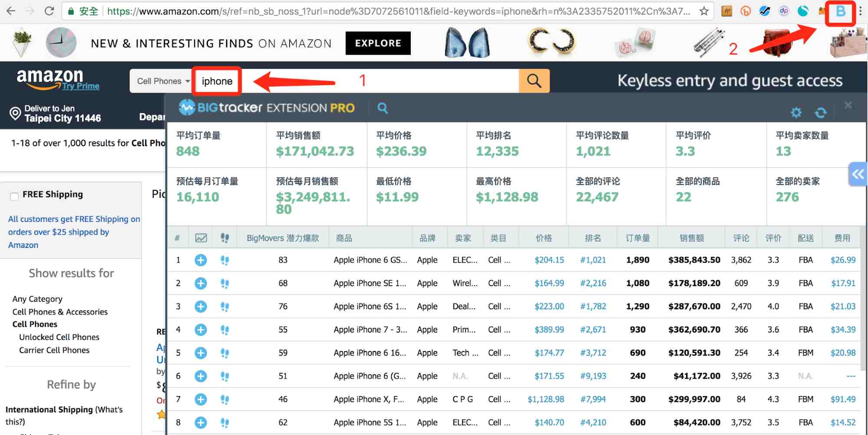Open product name Apple iPhone 7 - 3...
Image resolution: width=868 pixels, height=435 pixels.
(370, 330)
